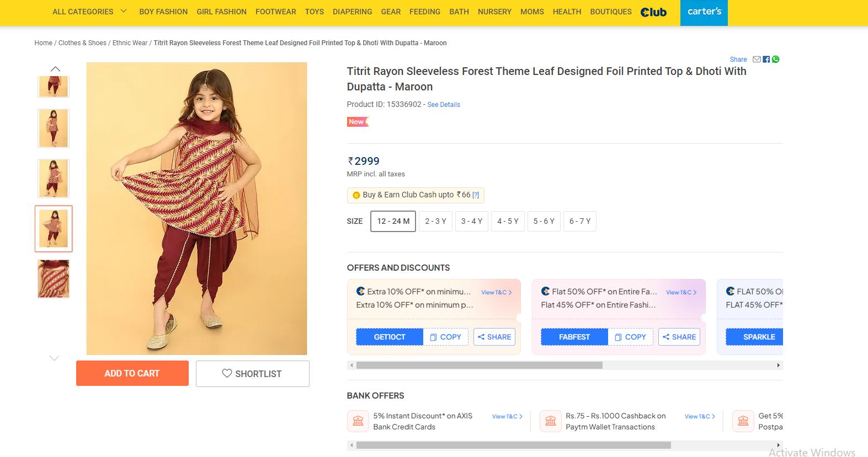
Task: Share product via email icon
Action: [x=757, y=60]
